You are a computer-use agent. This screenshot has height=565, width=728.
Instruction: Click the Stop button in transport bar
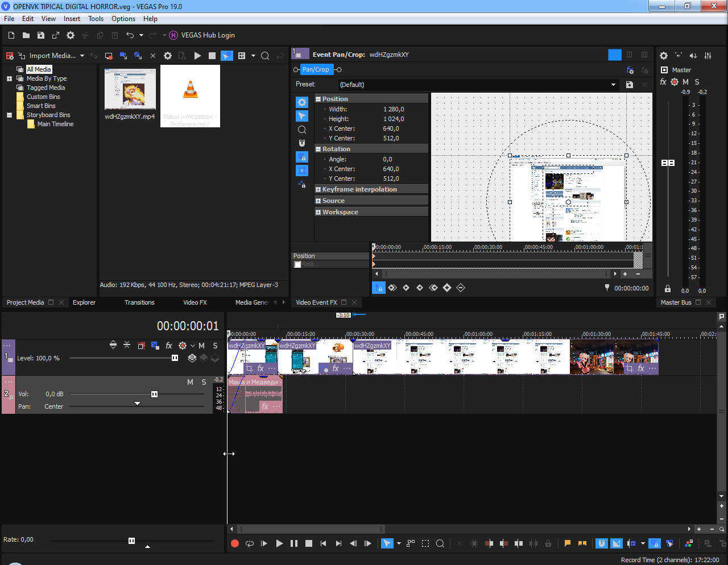(x=309, y=543)
